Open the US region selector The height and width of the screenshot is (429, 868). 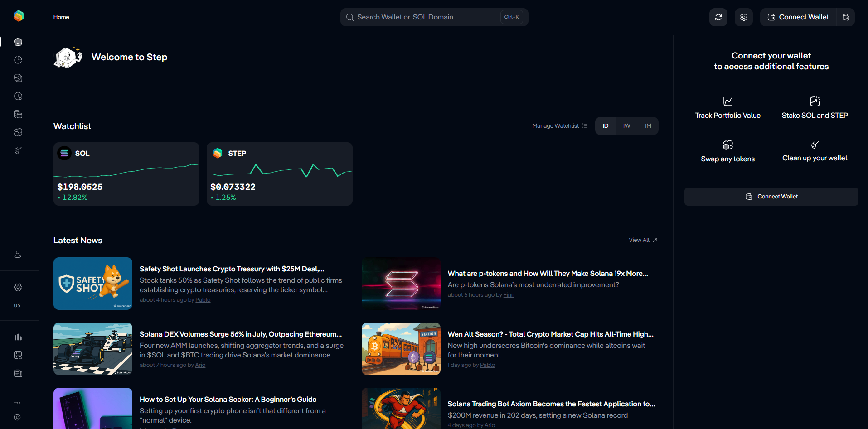(x=17, y=305)
